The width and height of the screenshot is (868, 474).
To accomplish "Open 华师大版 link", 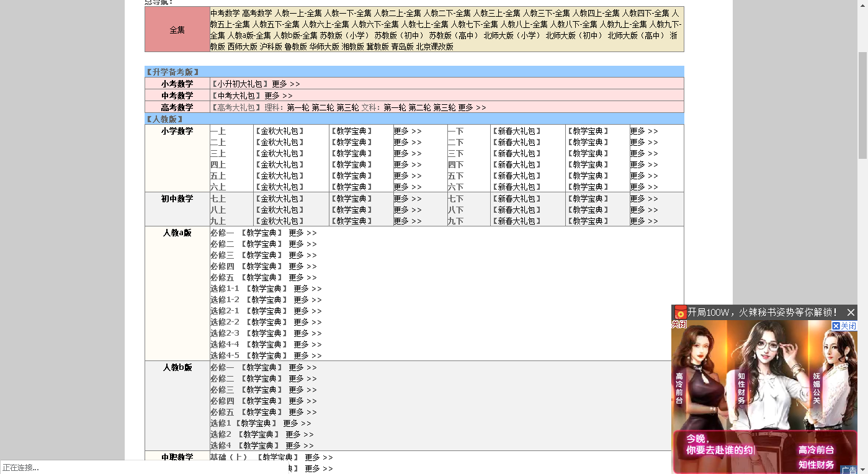I will (x=324, y=47).
